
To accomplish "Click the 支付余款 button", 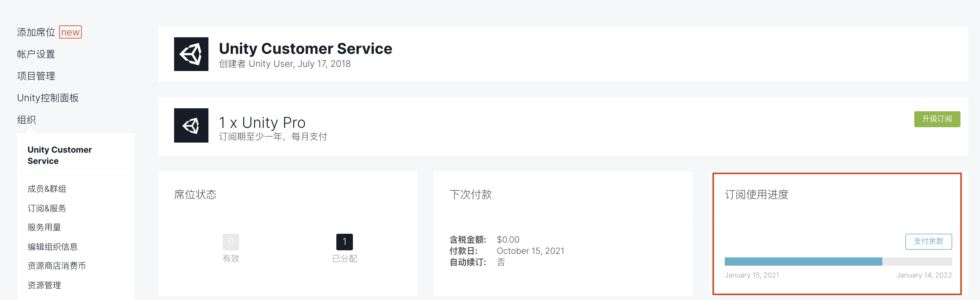I will [x=928, y=241].
